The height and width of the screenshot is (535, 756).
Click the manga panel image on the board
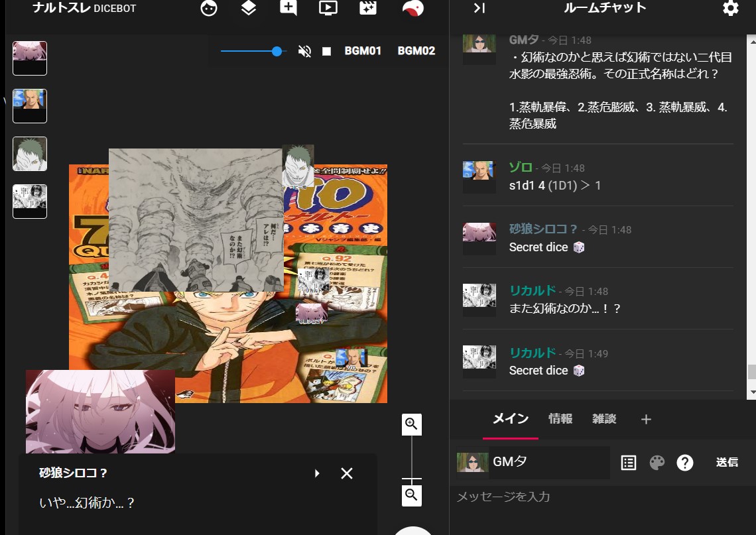click(x=195, y=220)
